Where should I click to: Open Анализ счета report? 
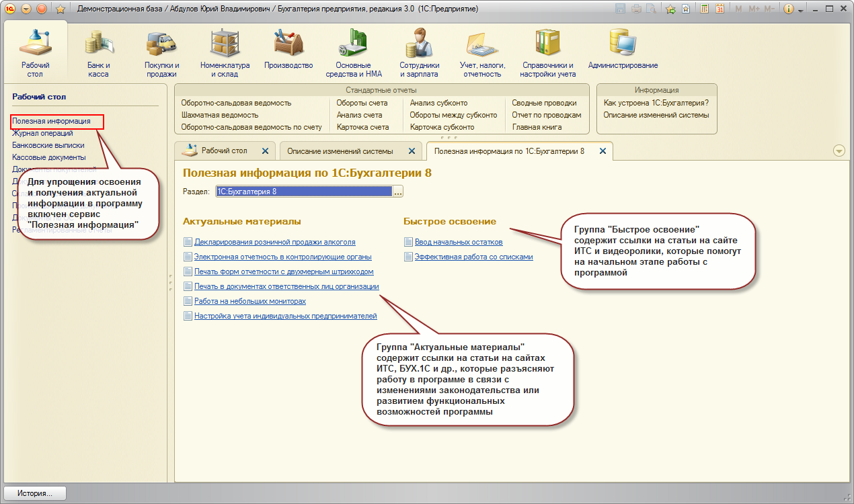[x=360, y=115]
